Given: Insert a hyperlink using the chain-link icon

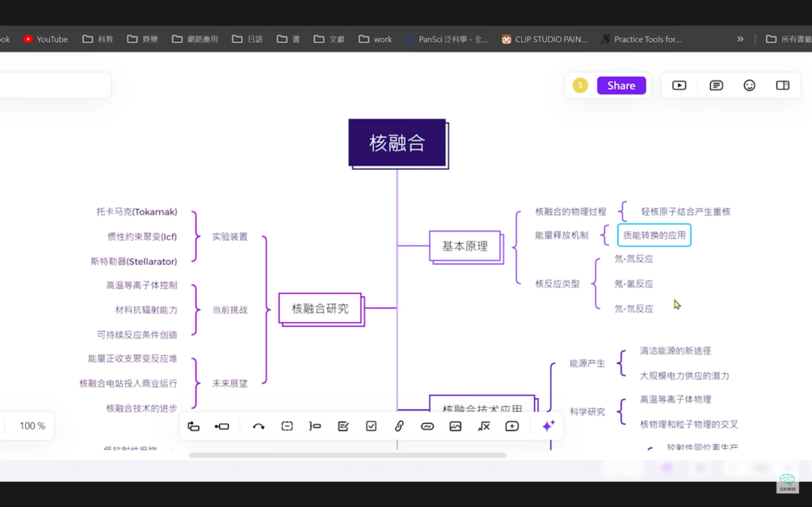Looking at the screenshot, I should tap(399, 426).
